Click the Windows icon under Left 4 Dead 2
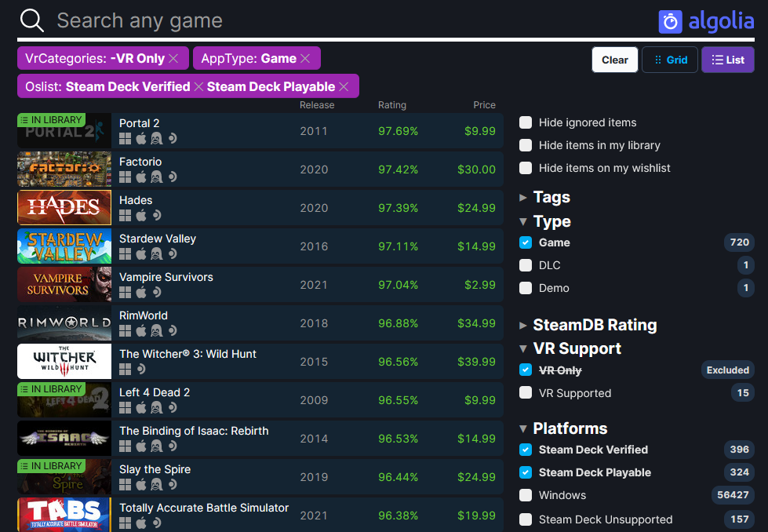This screenshot has width=768, height=532. (126, 407)
